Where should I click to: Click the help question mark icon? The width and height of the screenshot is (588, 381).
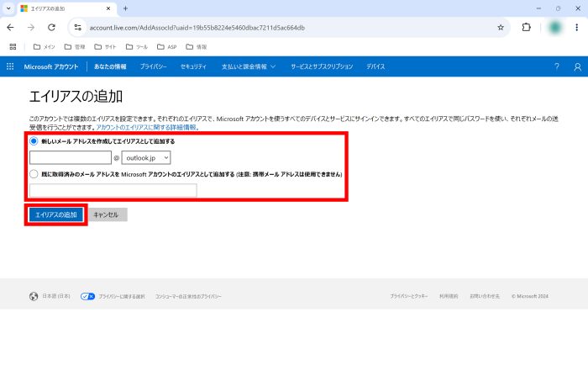point(556,66)
